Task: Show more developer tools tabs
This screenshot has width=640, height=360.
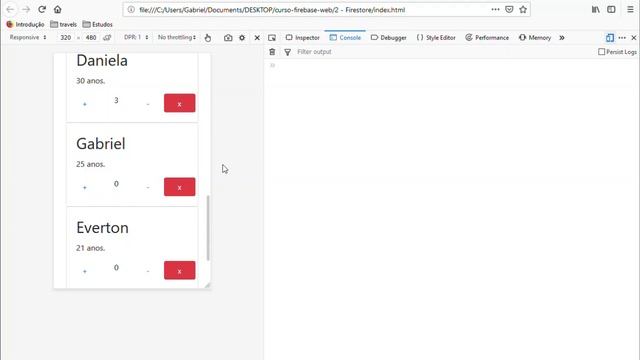Action: [562, 38]
